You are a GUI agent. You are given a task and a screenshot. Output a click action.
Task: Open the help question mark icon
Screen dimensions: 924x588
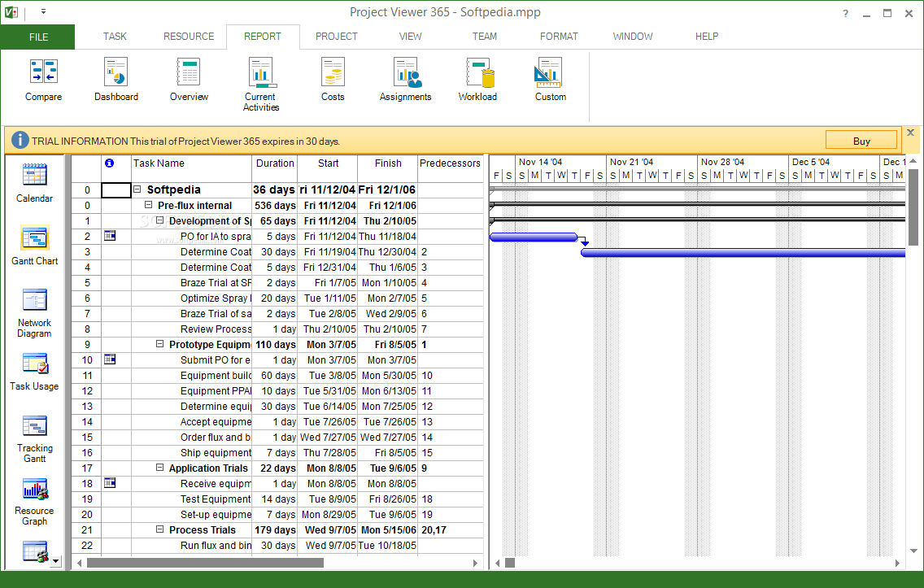[846, 14]
